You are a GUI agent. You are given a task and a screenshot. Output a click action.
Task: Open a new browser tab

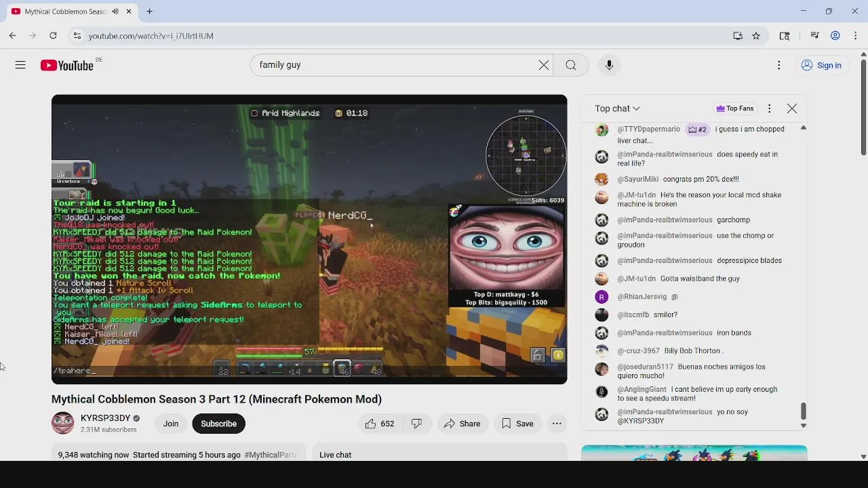coord(149,12)
